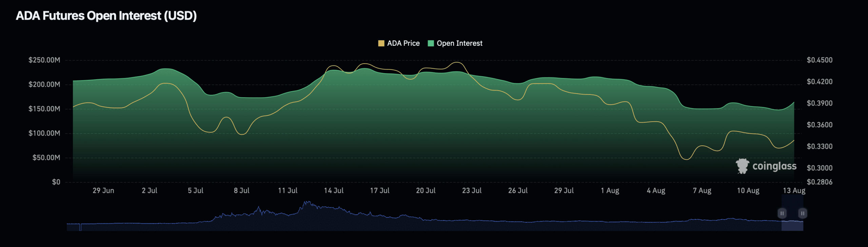868x247 pixels.
Task: Click the $0.3000 right axis label
Action: (820, 168)
